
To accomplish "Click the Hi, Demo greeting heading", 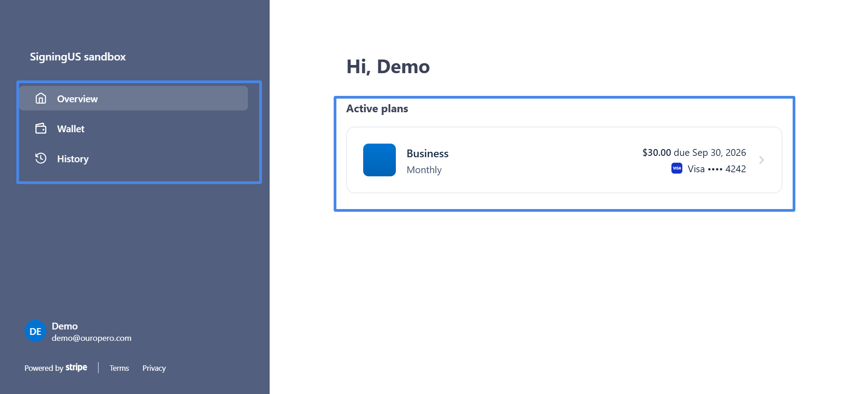I will click(388, 67).
